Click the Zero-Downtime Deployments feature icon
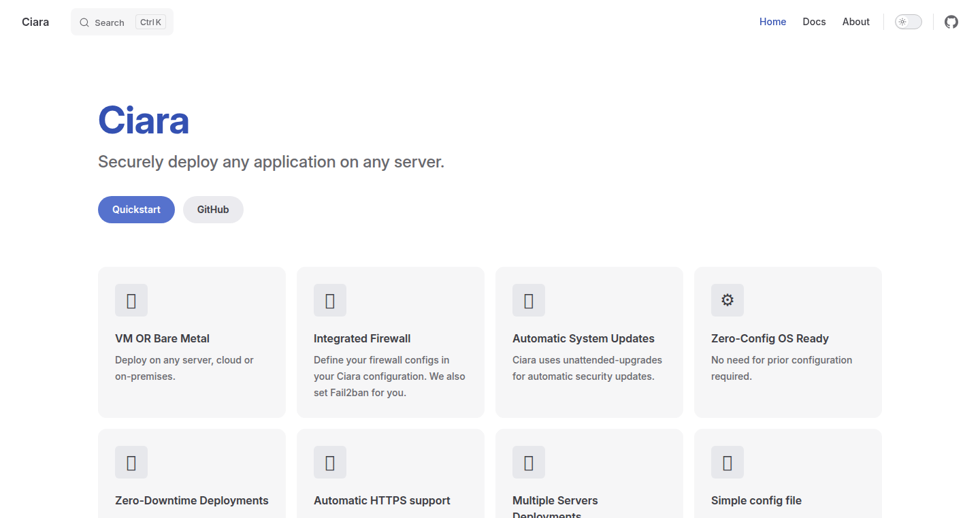This screenshot has height=518, width=980. click(x=131, y=462)
